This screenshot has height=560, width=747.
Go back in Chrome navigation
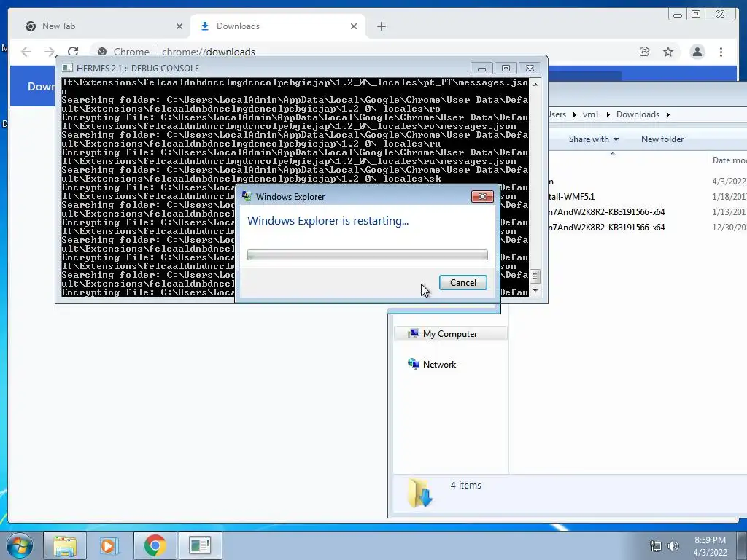[x=26, y=52]
